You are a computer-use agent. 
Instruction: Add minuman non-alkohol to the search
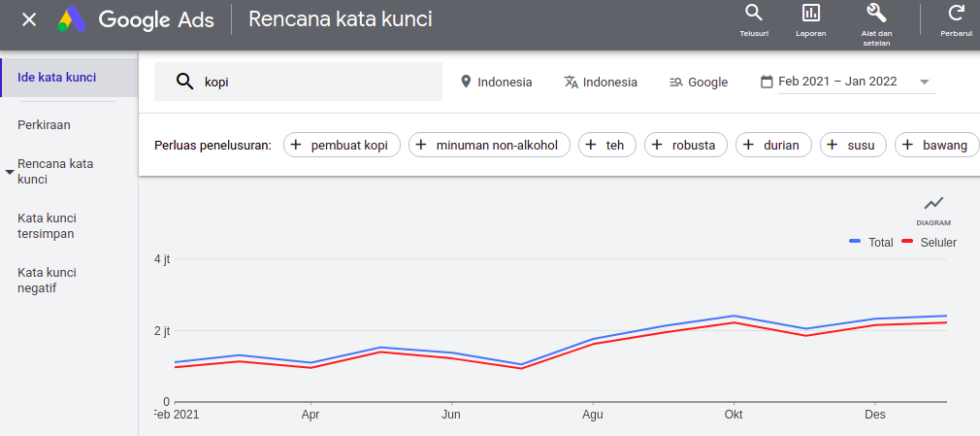click(490, 145)
